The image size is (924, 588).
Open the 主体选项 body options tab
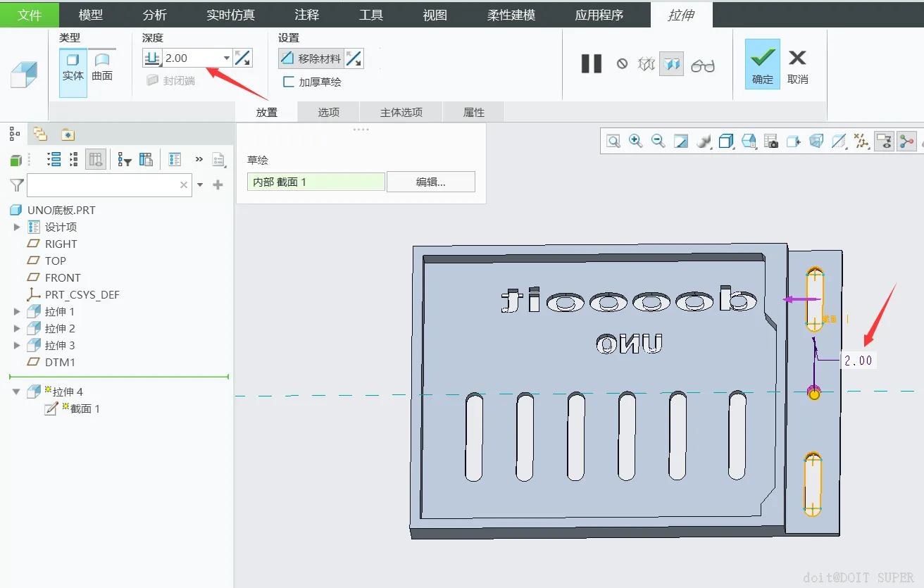pos(401,112)
